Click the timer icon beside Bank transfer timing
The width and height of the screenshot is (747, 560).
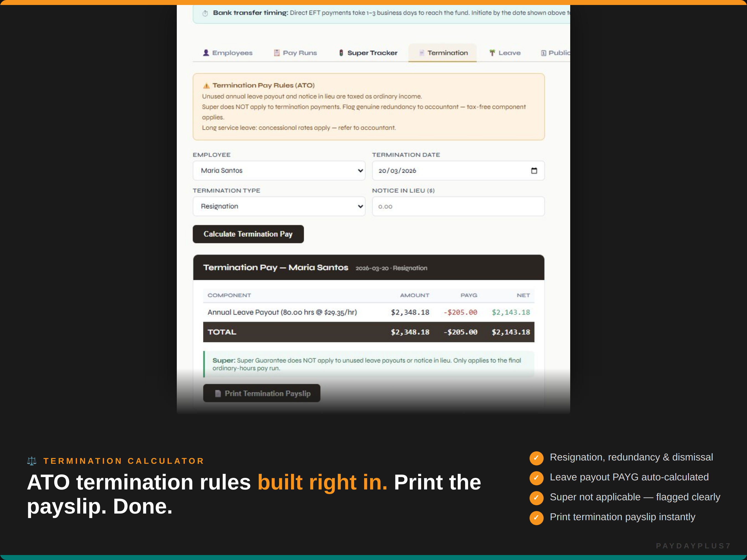pyautogui.click(x=205, y=13)
